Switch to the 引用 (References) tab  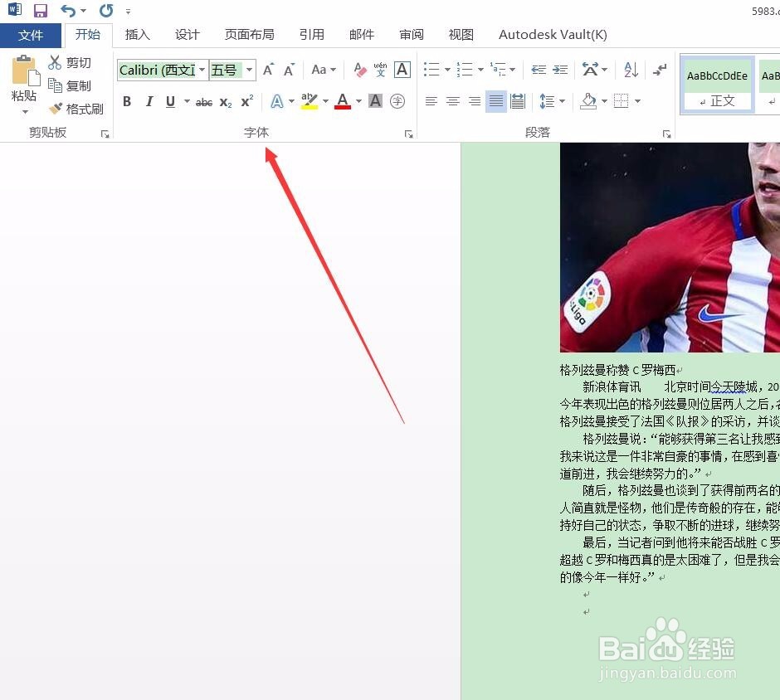pyautogui.click(x=312, y=35)
